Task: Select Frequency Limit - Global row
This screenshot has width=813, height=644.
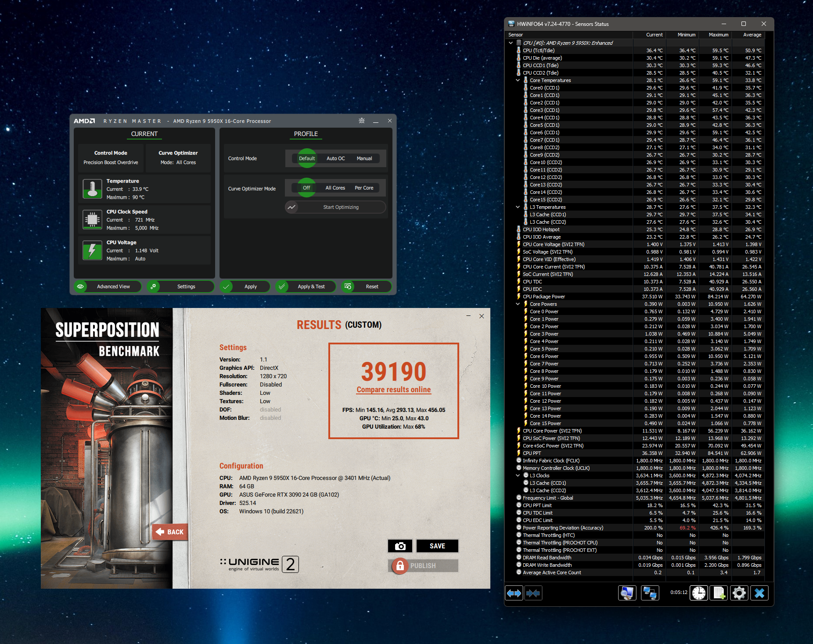Action: 635,498
